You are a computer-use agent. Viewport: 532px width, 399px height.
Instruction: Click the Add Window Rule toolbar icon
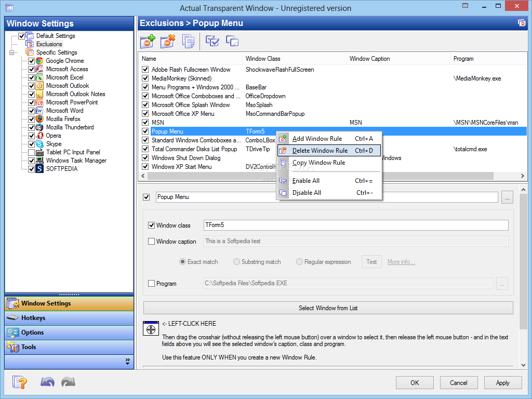148,42
